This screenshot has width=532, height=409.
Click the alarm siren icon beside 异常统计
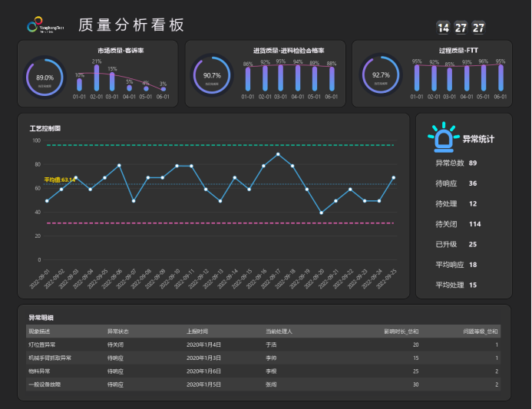point(443,139)
